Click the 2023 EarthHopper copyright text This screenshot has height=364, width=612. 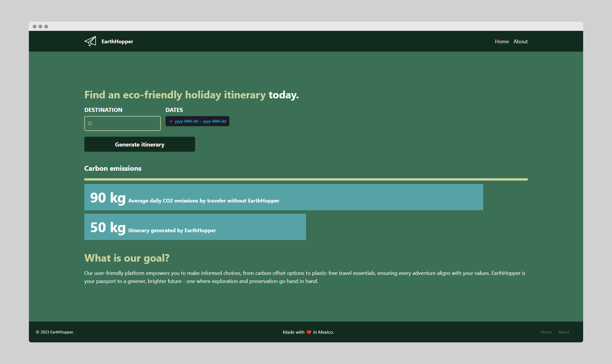coord(55,332)
